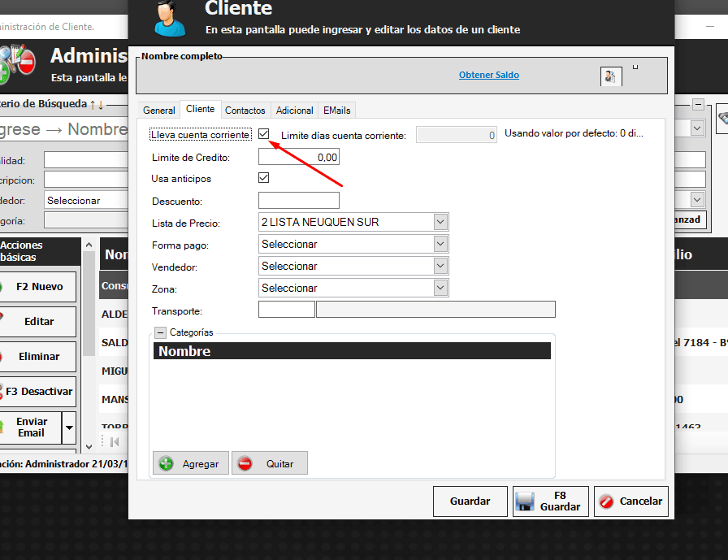Screen dimensions: 728x560
Task: Click the Obtener Saldo link
Action: [x=488, y=75]
